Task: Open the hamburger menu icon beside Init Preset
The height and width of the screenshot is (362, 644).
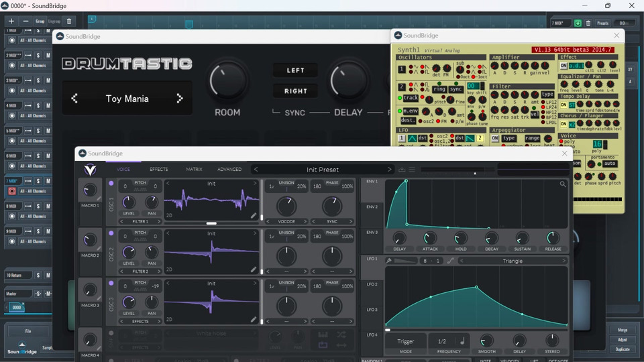Action: [x=412, y=170]
